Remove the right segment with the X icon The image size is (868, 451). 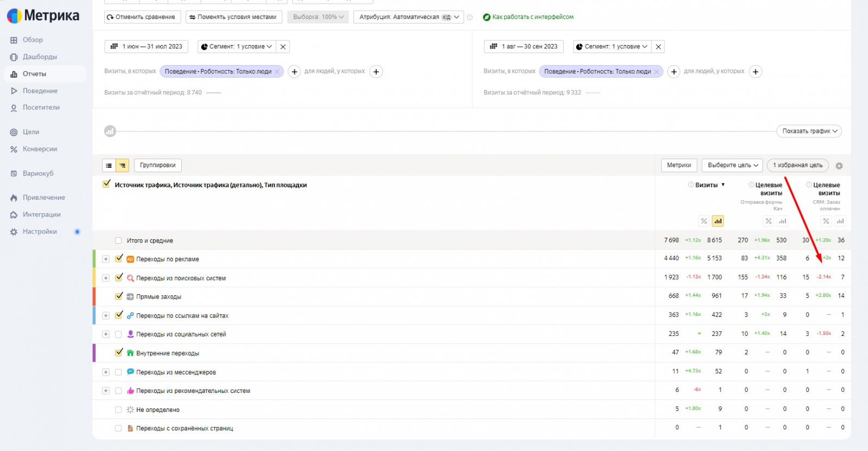click(658, 47)
